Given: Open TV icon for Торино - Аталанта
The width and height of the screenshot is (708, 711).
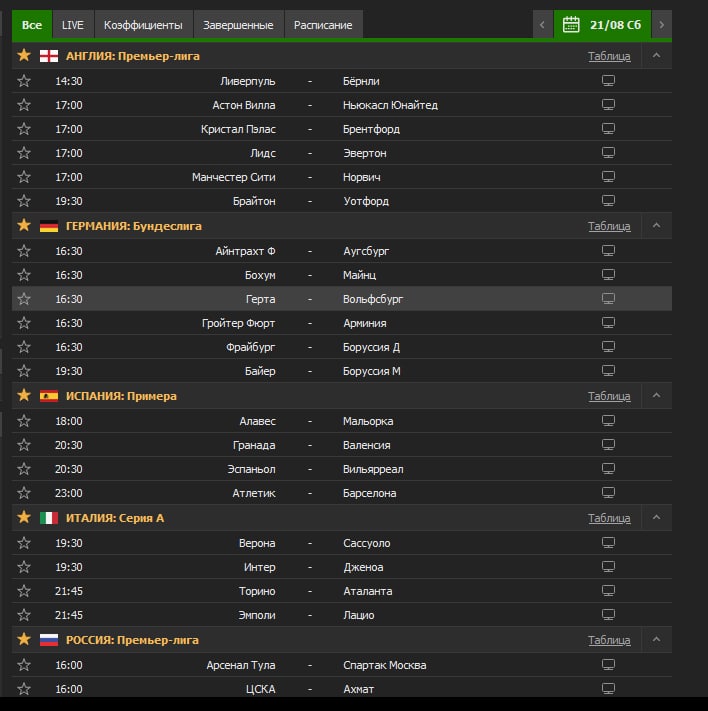Looking at the screenshot, I should (x=608, y=591).
